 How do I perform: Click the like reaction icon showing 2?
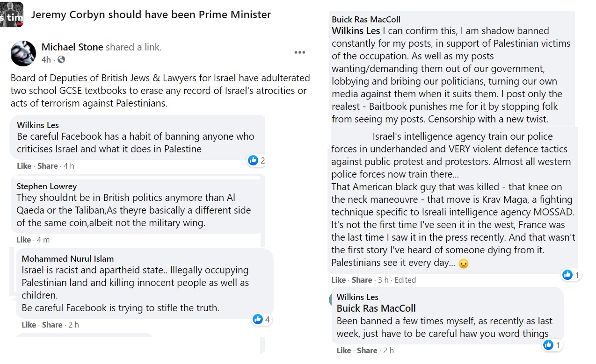coord(253,160)
